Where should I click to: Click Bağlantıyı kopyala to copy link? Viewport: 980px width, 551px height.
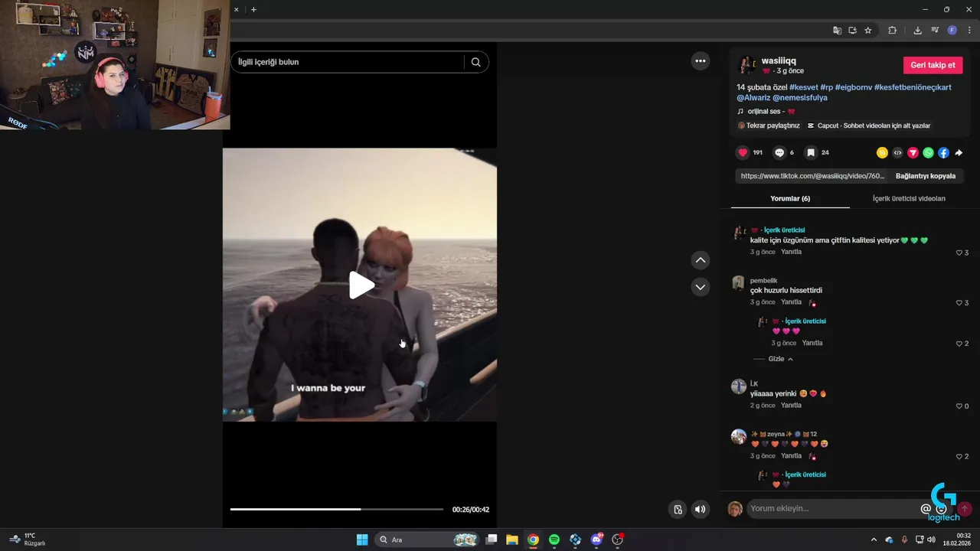926,176
